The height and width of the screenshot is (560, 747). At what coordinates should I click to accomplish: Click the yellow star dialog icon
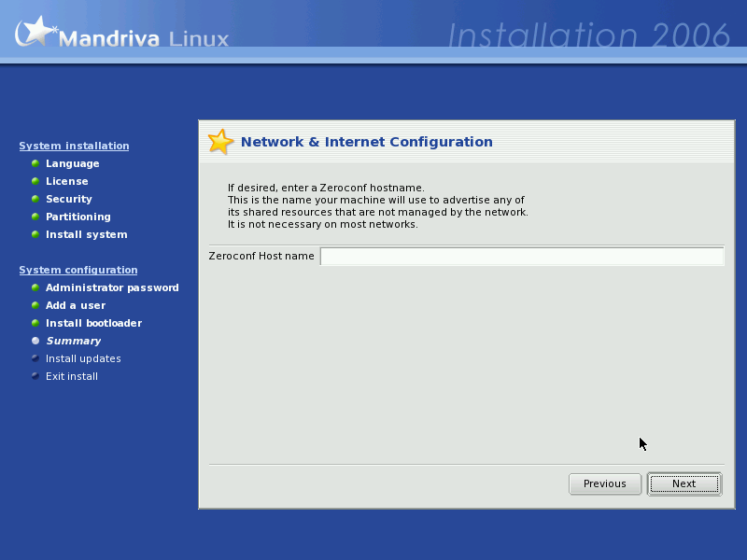(220, 142)
